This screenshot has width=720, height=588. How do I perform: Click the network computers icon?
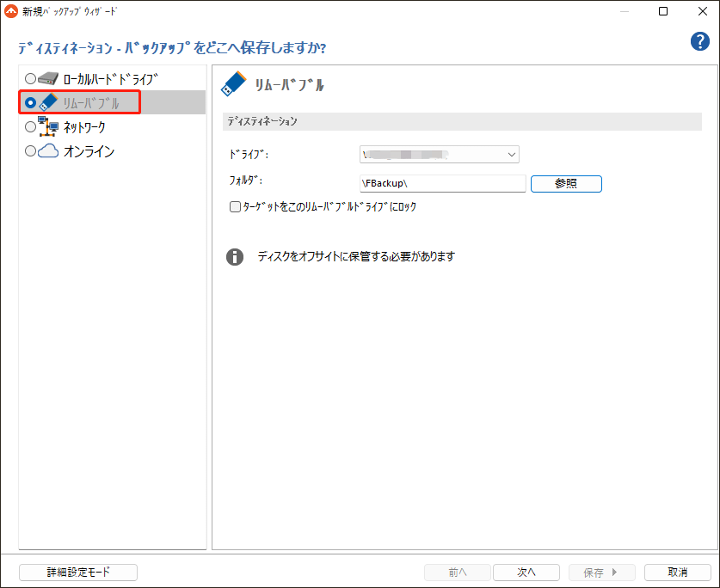click(x=48, y=126)
